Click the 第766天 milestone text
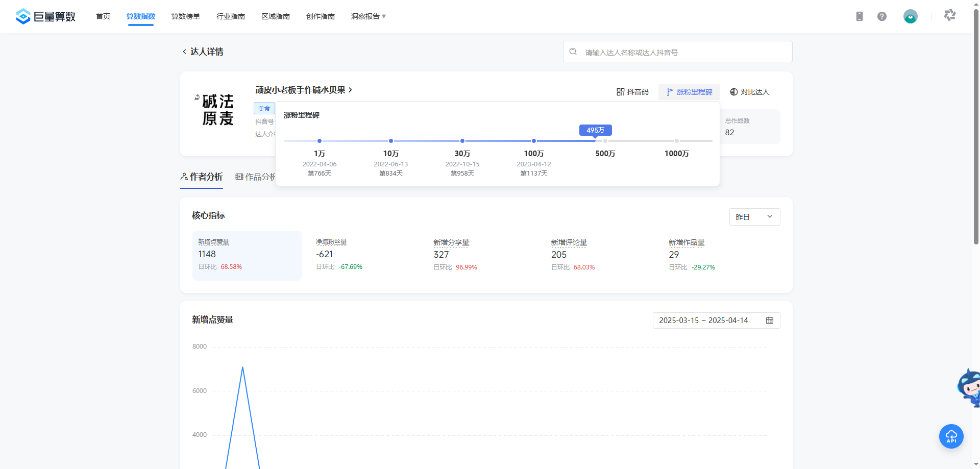Image resolution: width=980 pixels, height=469 pixels. (x=320, y=174)
